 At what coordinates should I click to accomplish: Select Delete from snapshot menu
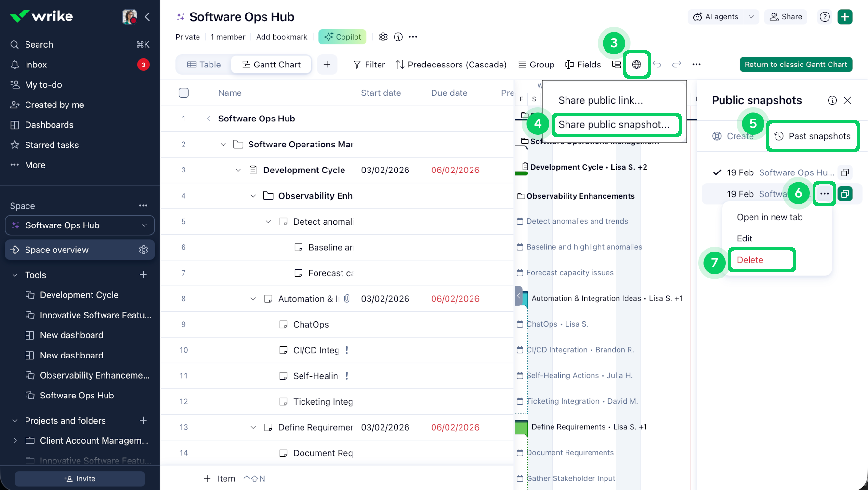point(750,260)
